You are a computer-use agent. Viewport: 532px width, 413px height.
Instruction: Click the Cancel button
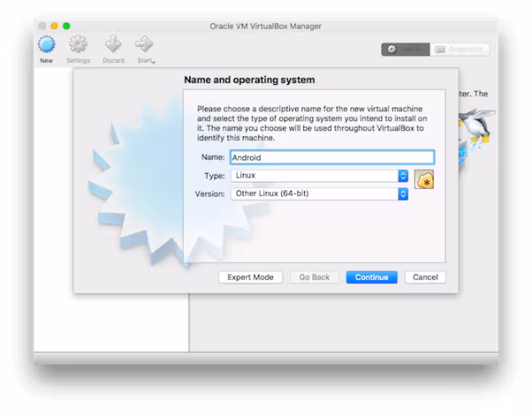(x=425, y=277)
